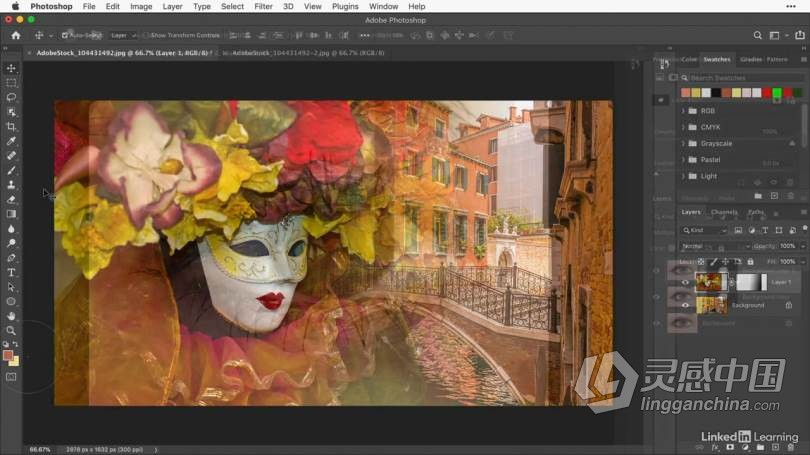
Task: Pick the bright green recent swatch
Action: (777, 93)
